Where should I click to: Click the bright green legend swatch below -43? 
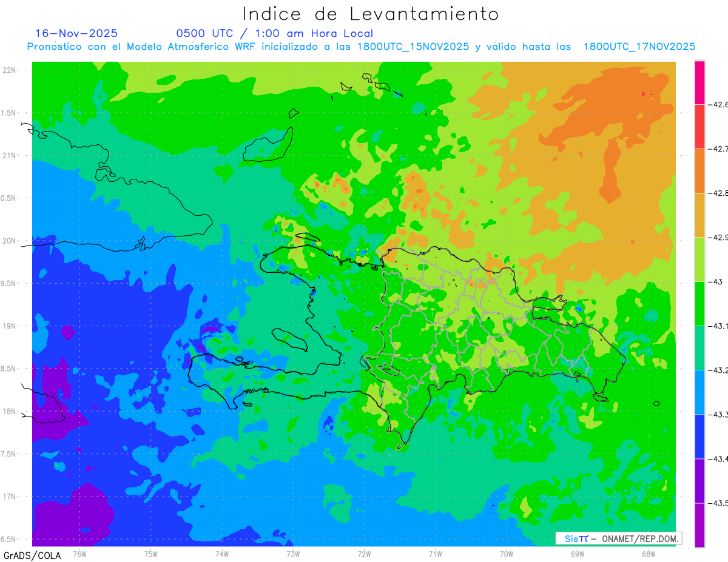699,304
